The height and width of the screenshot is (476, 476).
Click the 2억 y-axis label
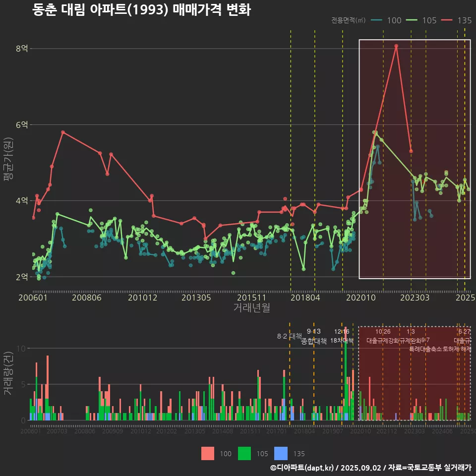22,277
